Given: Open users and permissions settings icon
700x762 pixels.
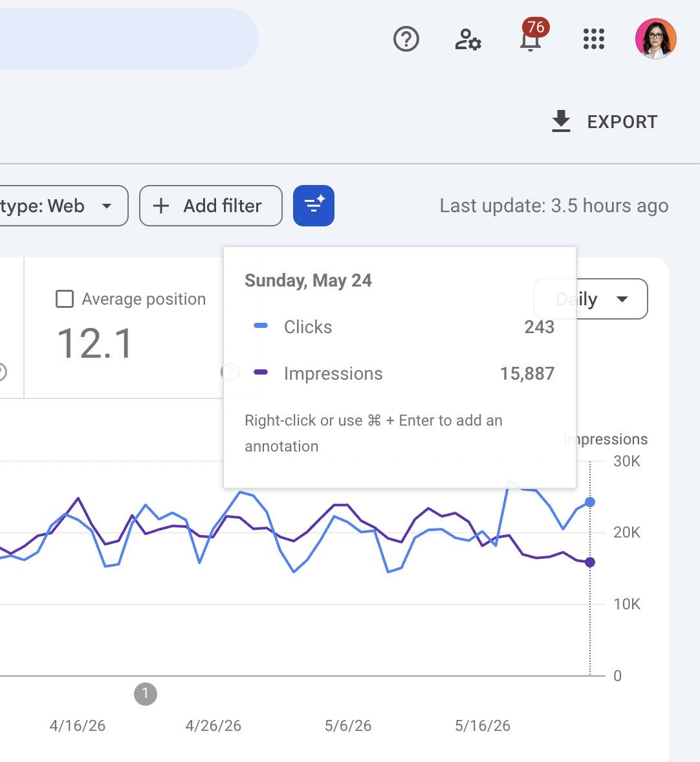Looking at the screenshot, I should tap(468, 39).
